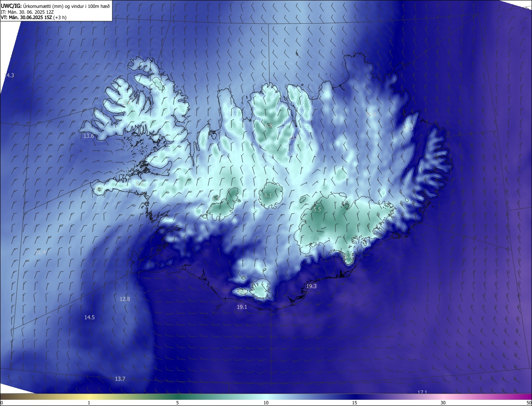Click the 19.1 value off the south coast

click(242, 307)
